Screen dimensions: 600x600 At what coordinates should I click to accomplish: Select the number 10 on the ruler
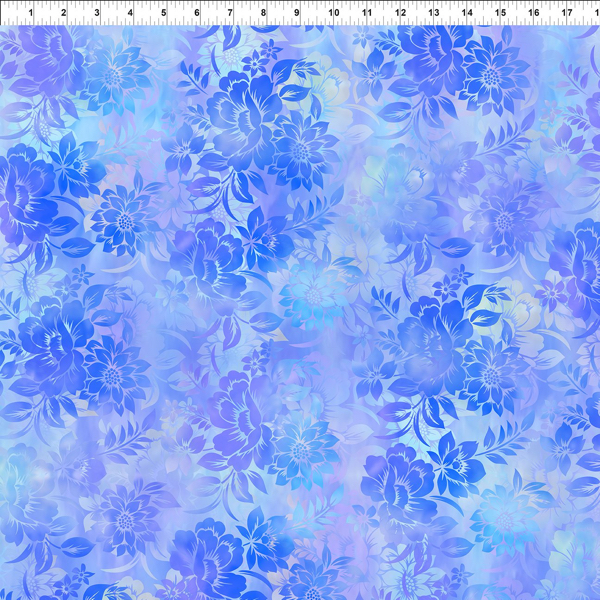coord(332,13)
